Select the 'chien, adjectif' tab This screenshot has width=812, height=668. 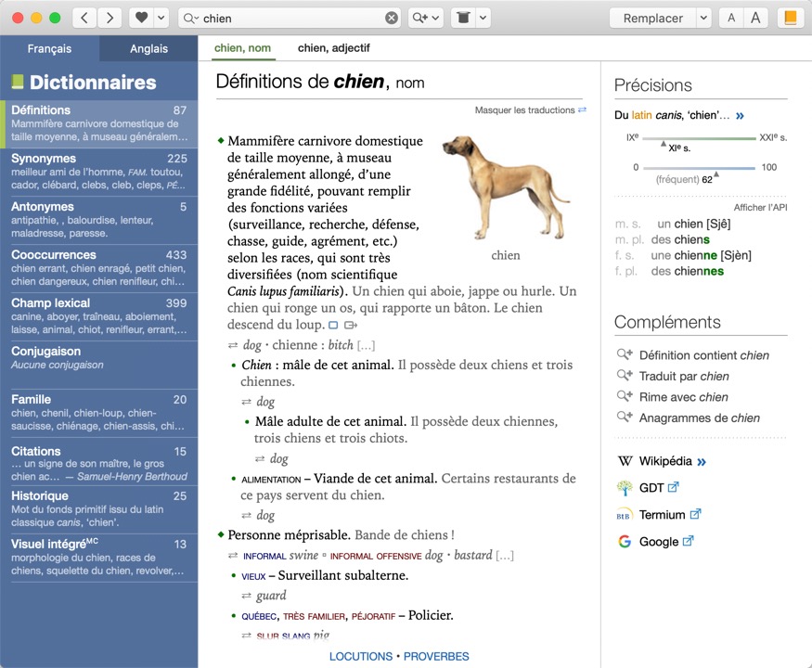(333, 48)
